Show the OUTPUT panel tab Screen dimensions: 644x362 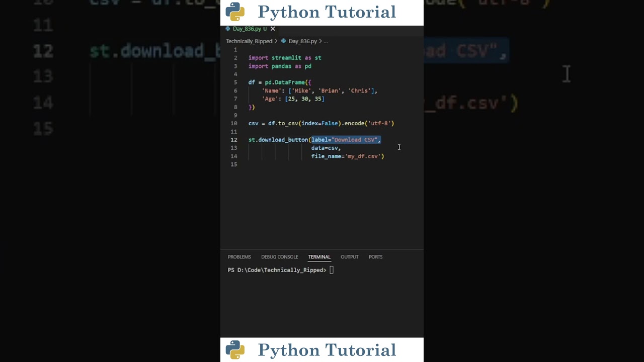(x=350, y=257)
